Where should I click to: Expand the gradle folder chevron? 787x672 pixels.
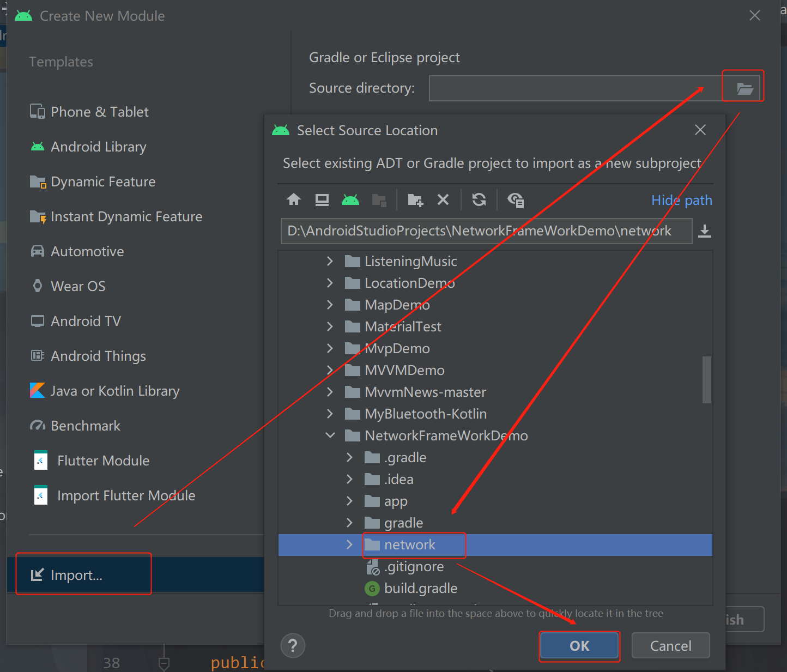pos(349,523)
